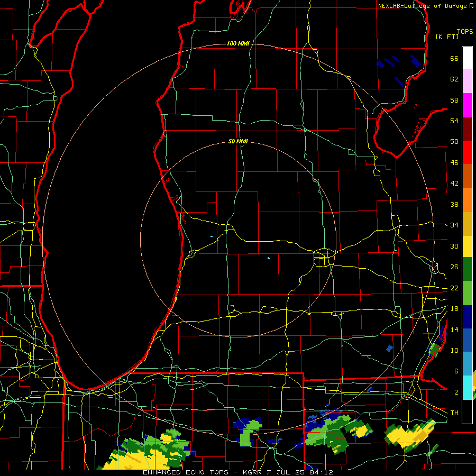Click the dark red 54 kft swatch
The height and width of the screenshot is (476, 476).
[467, 129]
